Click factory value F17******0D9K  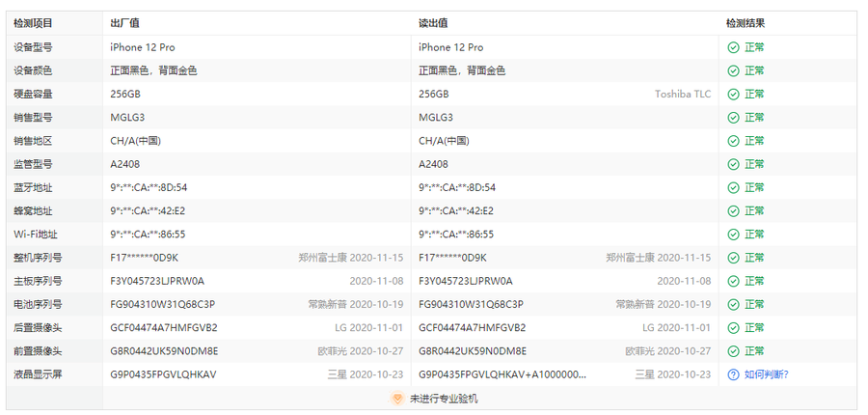tap(144, 258)
